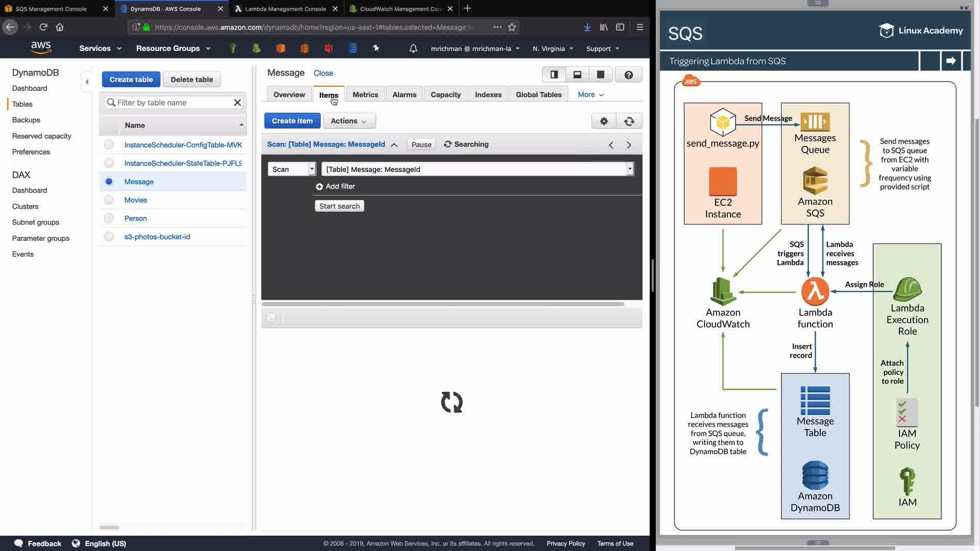Open the More tabs dropdown

click(x=591, y=94)
